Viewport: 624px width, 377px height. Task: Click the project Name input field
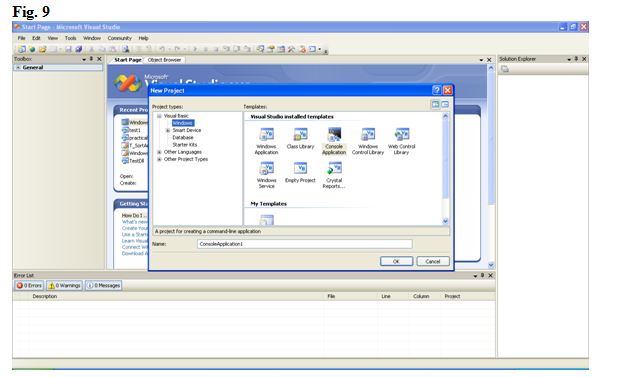click(x=304, y=244)
